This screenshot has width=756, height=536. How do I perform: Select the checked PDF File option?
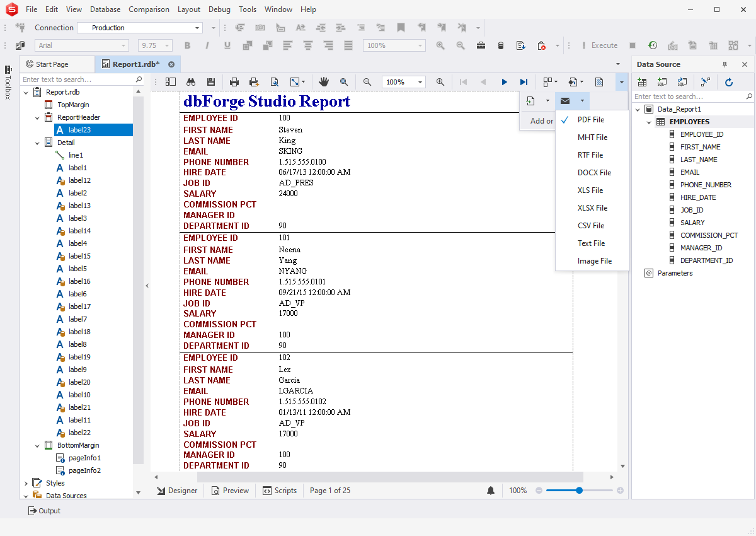tap(591, 120)
